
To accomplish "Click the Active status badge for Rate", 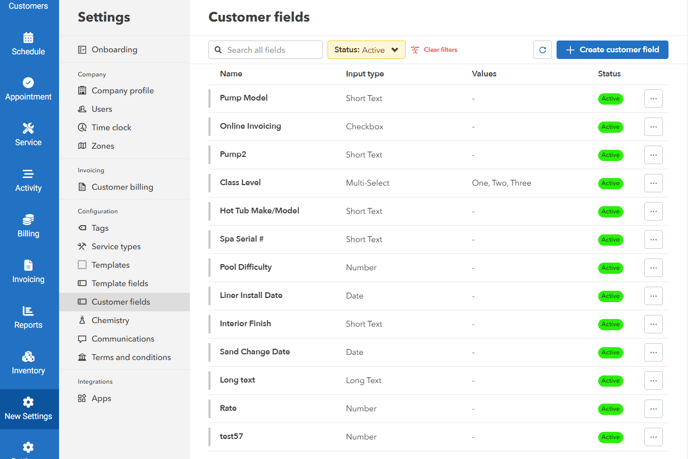I will coord(610,409).
